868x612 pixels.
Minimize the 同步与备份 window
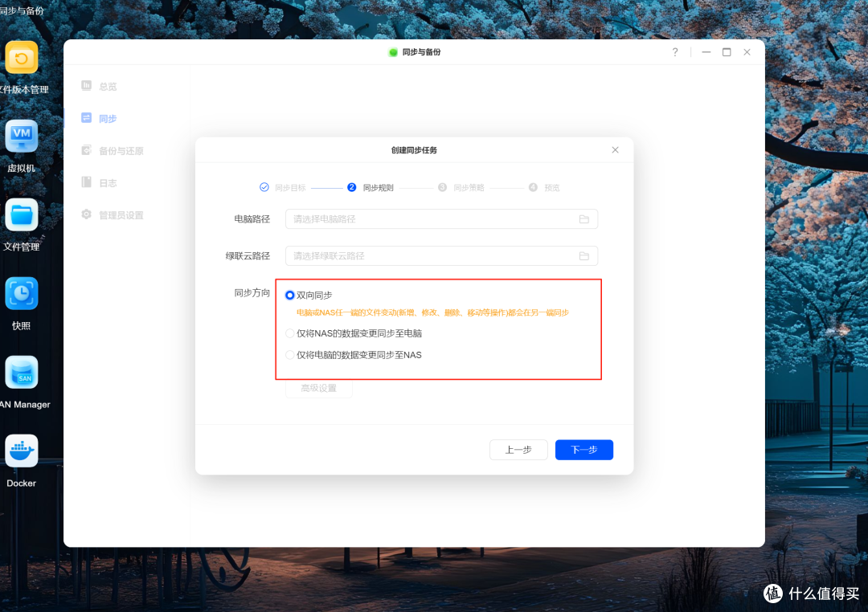coord(706,52)
